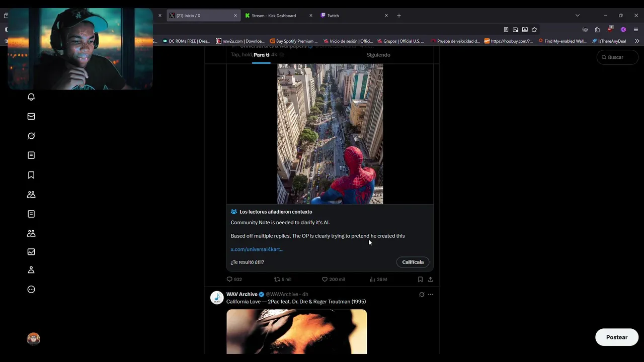View analytics of post with 36 M views
Screen dimensions: 644x362
[378, 279]
